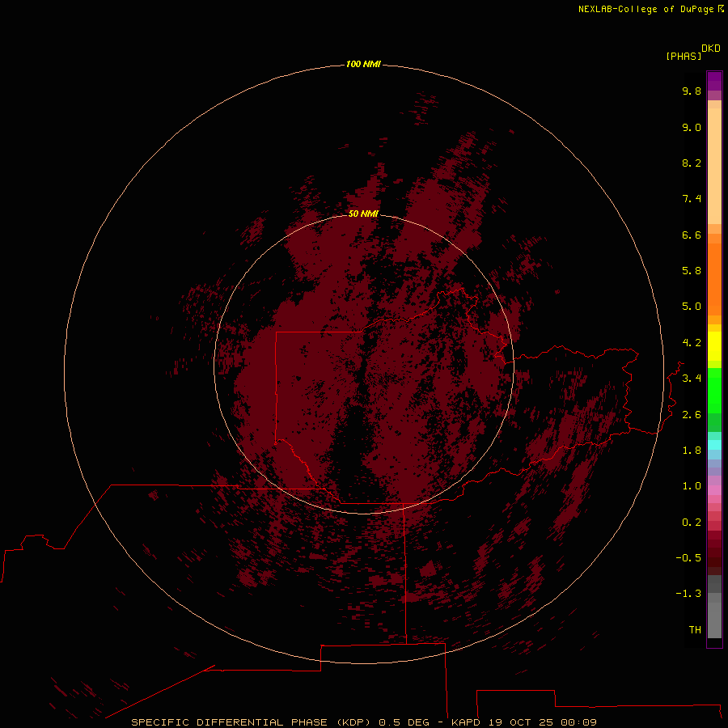Pick the cyan colorbar segment
Screen dimensions: 728x728
(x=714, y=445)
